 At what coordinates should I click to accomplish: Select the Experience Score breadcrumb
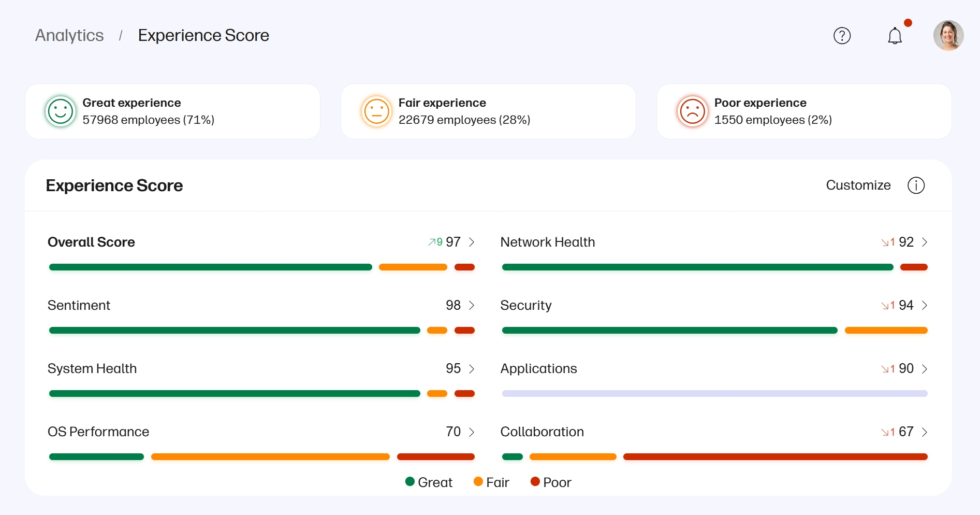click(203, 35)
